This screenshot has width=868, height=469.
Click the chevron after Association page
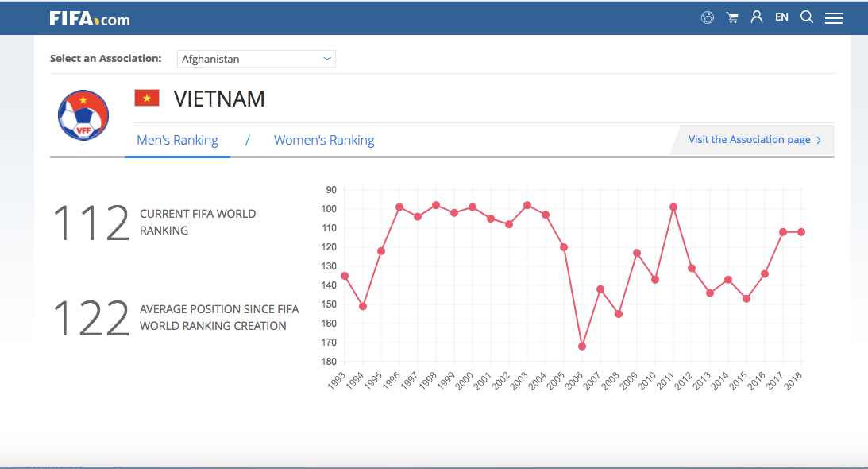[x=819, y=140]
